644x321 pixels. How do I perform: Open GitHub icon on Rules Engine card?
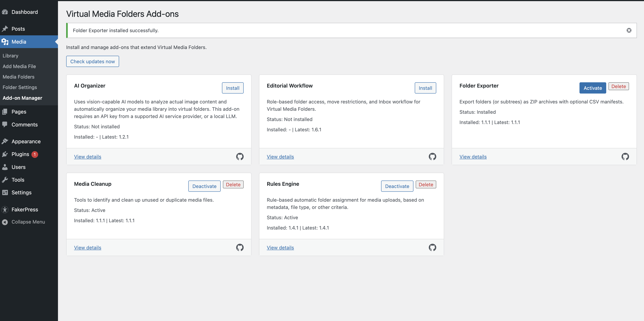tap(432, 247)
